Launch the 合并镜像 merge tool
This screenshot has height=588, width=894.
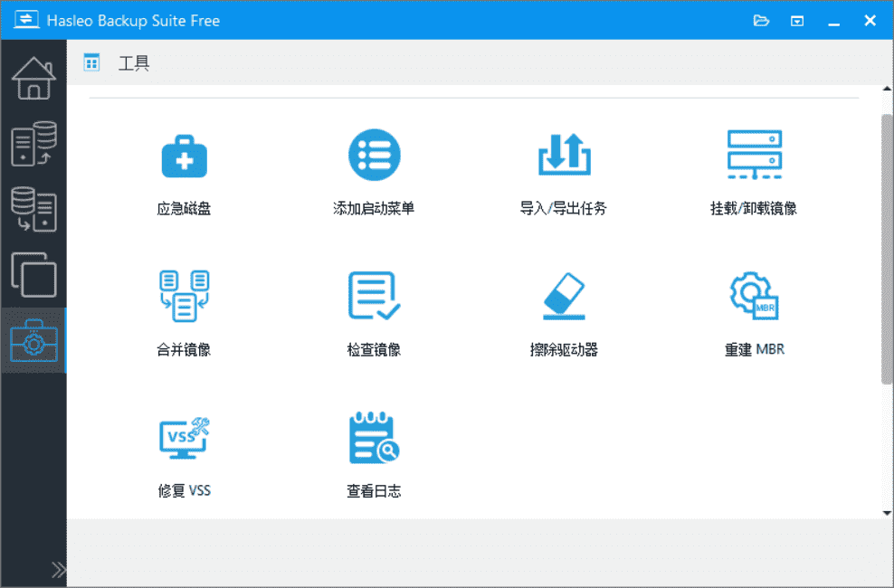click(184, 297)
